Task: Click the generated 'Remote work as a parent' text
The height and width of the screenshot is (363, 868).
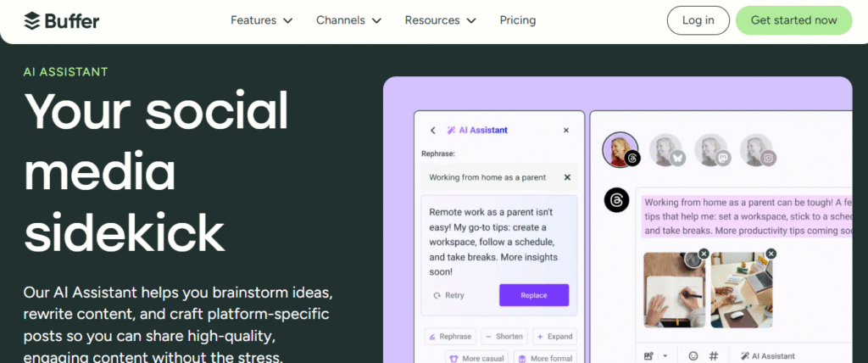Action: point(494,243)
